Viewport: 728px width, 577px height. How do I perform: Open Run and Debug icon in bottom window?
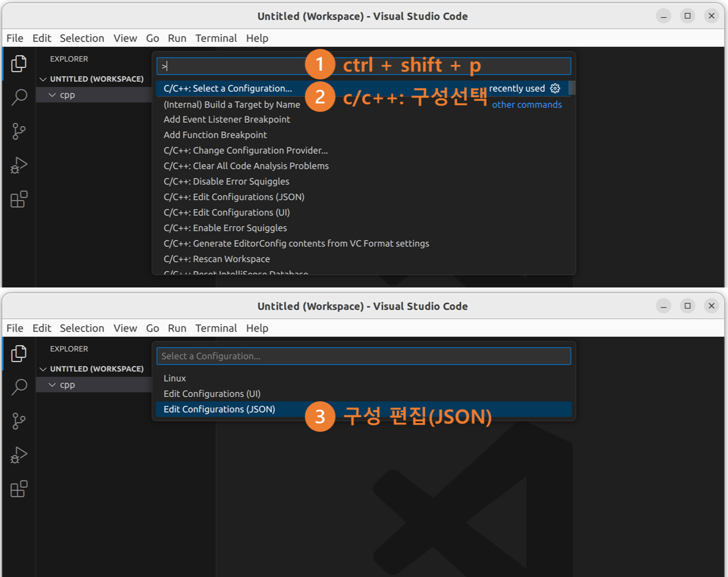[19, 455]
